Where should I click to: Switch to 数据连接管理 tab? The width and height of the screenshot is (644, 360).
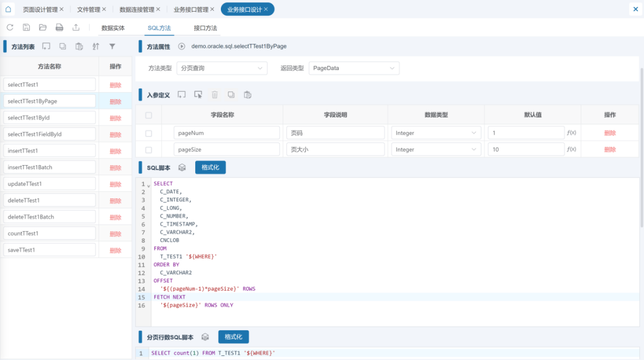[137, 9]
